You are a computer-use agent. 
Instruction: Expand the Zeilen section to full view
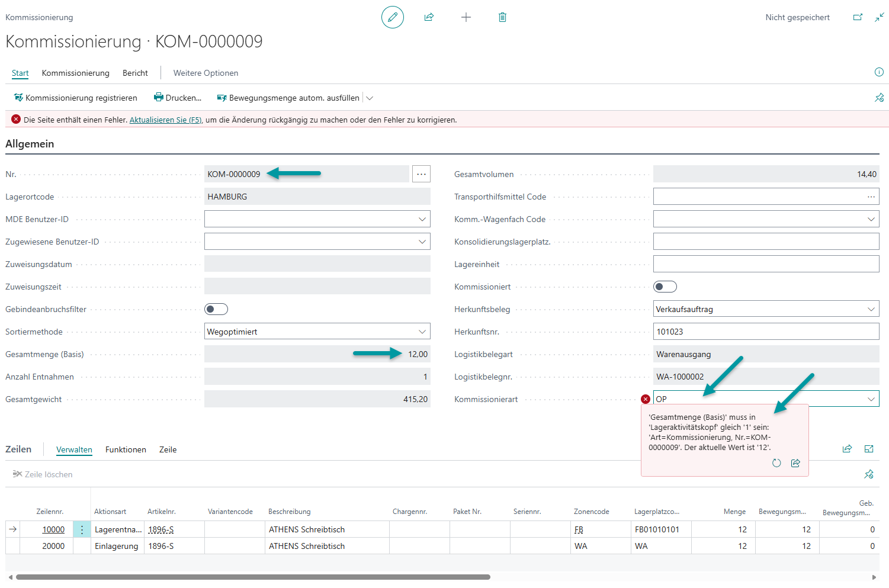click(869, 449)
